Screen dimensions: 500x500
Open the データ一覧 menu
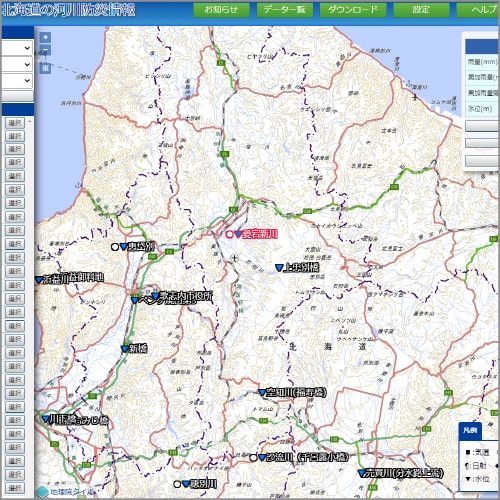285,10
